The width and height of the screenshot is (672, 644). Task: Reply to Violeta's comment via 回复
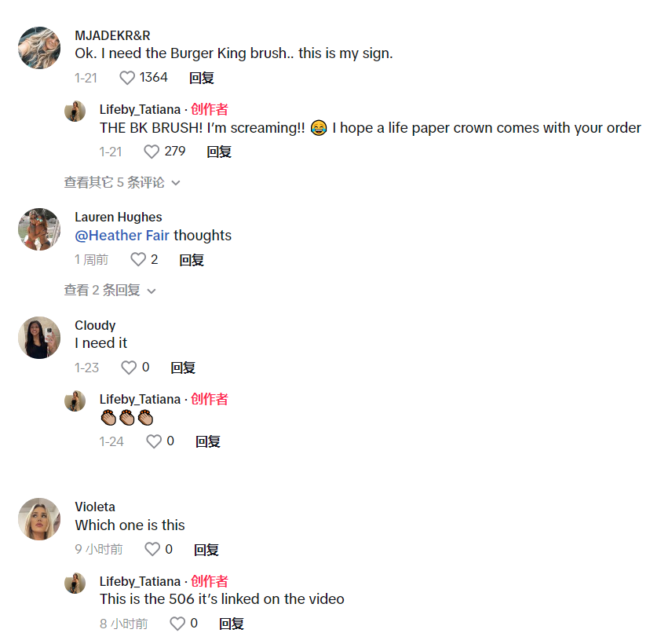206,550
